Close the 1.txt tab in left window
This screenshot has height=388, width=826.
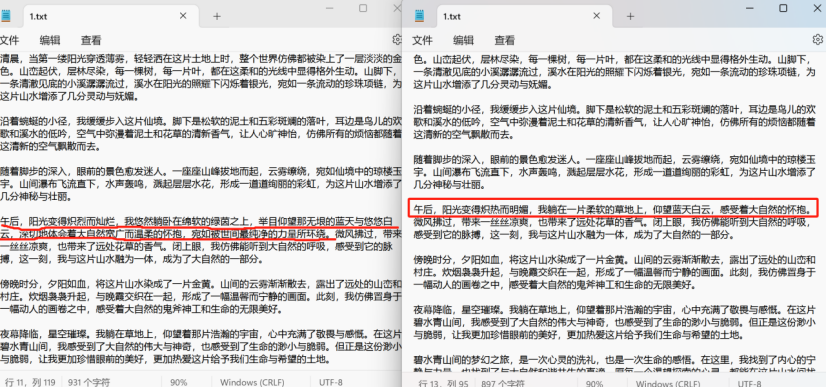183,16
